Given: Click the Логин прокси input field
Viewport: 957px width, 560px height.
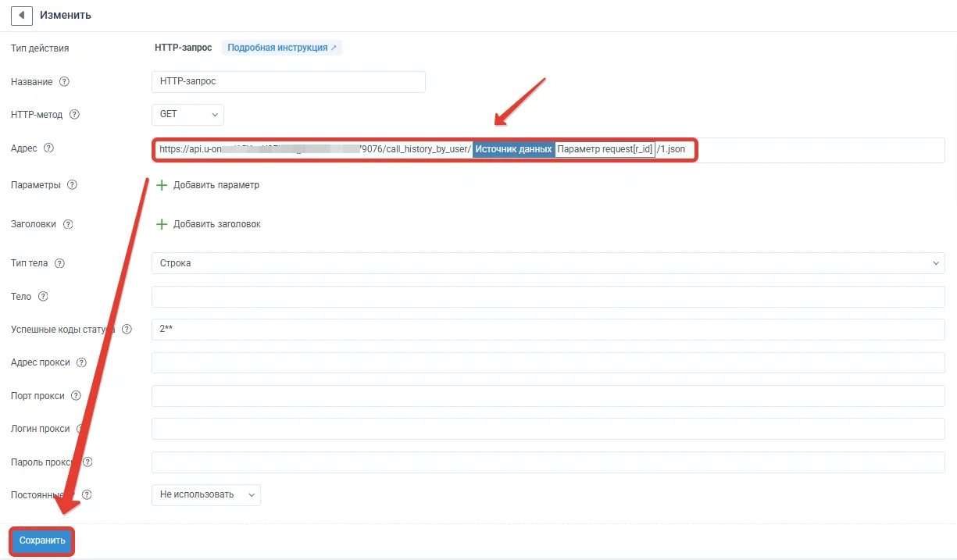Looking at the screenshot, I should click(548, 429).
